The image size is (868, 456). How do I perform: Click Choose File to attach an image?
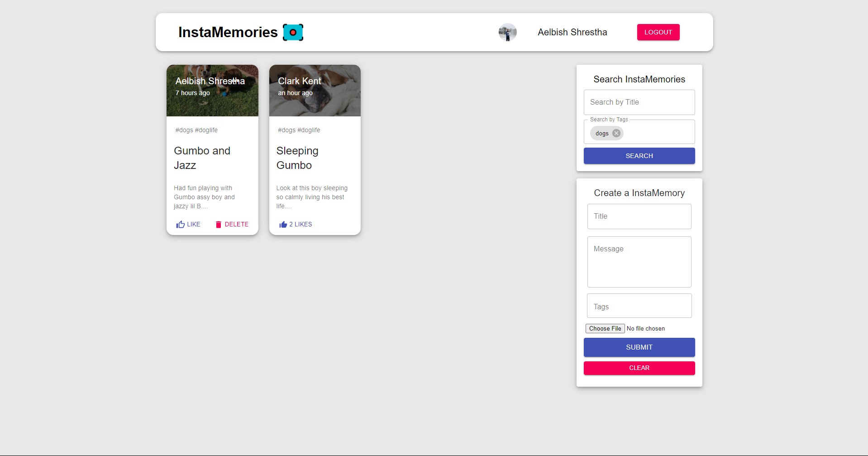pyautogui.click(x=605, y=328)
